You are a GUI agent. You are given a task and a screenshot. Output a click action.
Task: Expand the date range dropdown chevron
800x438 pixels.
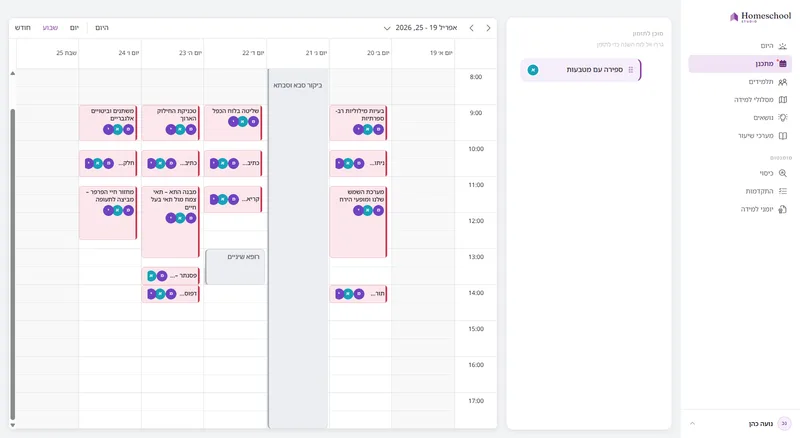387,28
